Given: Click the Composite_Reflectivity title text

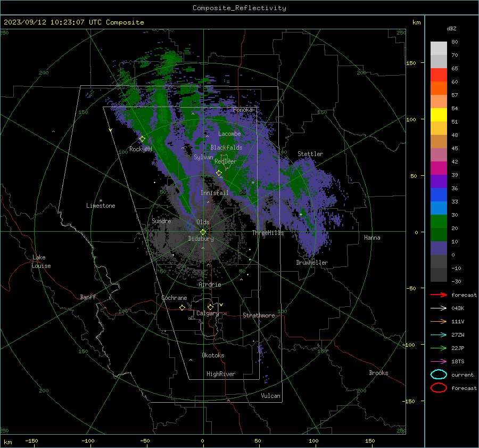Looking at the screenshot, I should pos(239,8).
